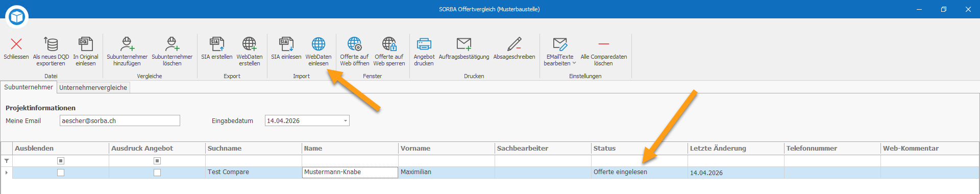The image size is (980, 194).
Task: Click the Mustermann-Knabe name cell
Action: [350, 173]
